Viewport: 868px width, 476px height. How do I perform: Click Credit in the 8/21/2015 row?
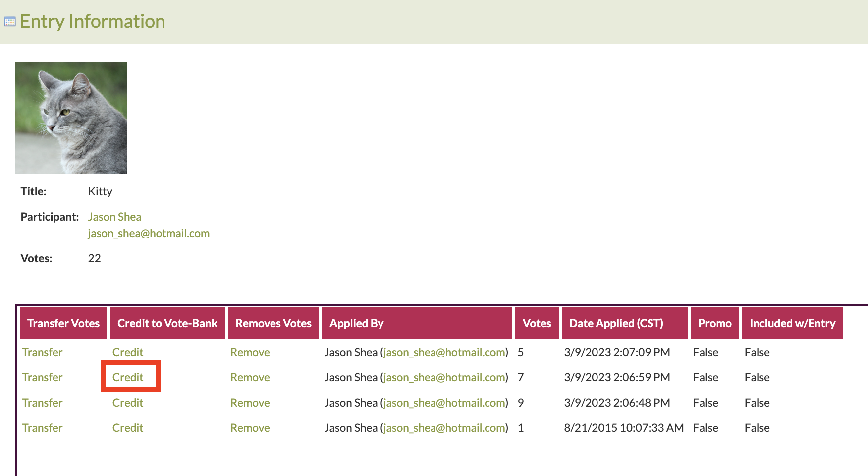pos(128,428)
